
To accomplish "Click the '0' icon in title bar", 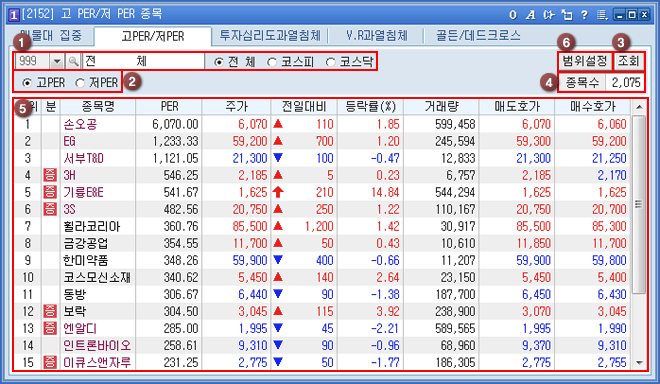I will click(x=513, y=15).
